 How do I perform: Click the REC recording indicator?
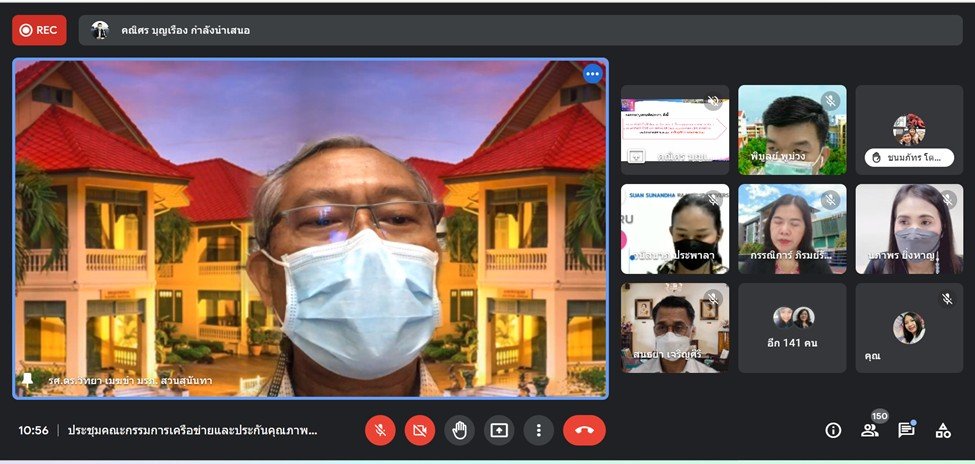(x=39, y=30)
